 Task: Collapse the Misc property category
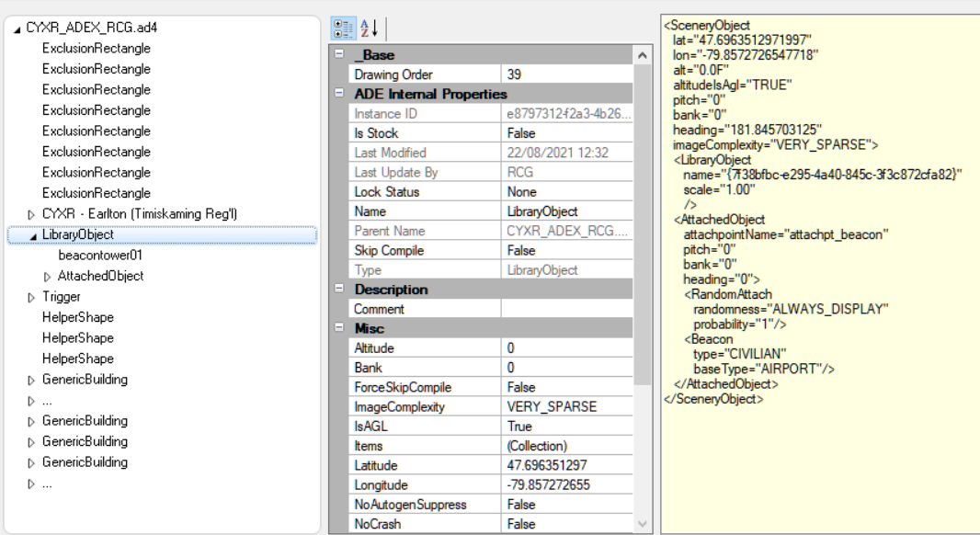[x=338, y=327]
